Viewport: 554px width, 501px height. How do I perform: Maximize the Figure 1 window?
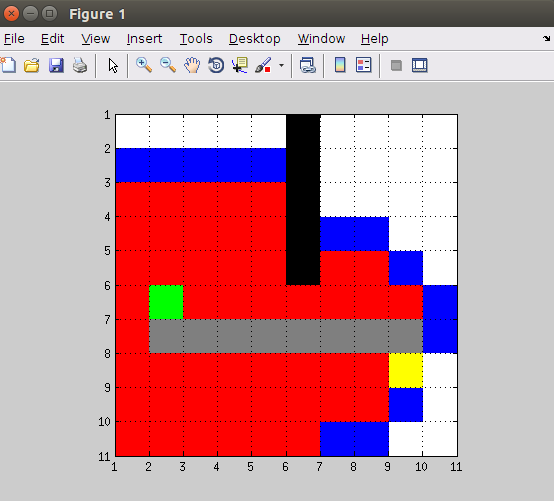pyautogui.click(x=49, y=14)
